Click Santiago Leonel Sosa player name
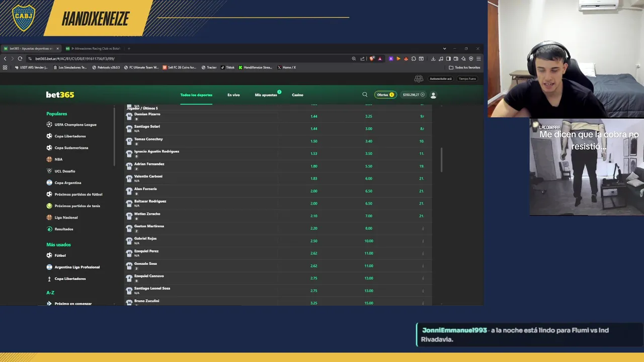 (152, 288)
